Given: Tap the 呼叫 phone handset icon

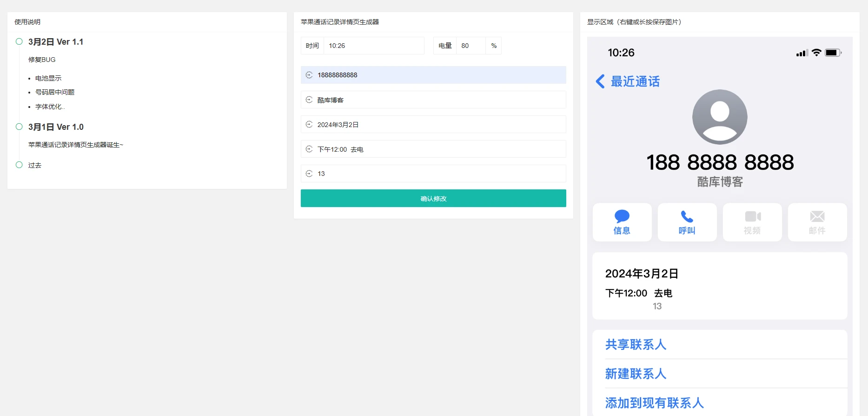Looking at the screenshot, I should (x=687, y=216).
